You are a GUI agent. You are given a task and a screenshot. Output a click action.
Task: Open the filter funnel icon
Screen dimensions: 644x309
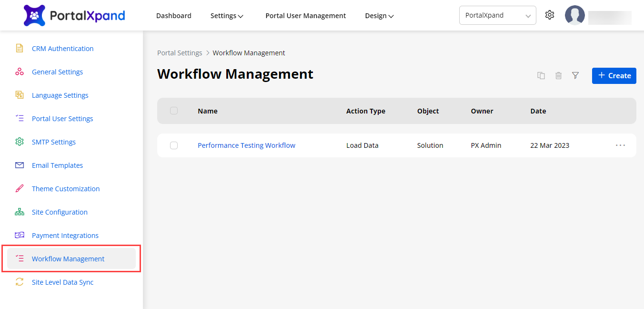point(575,75)
